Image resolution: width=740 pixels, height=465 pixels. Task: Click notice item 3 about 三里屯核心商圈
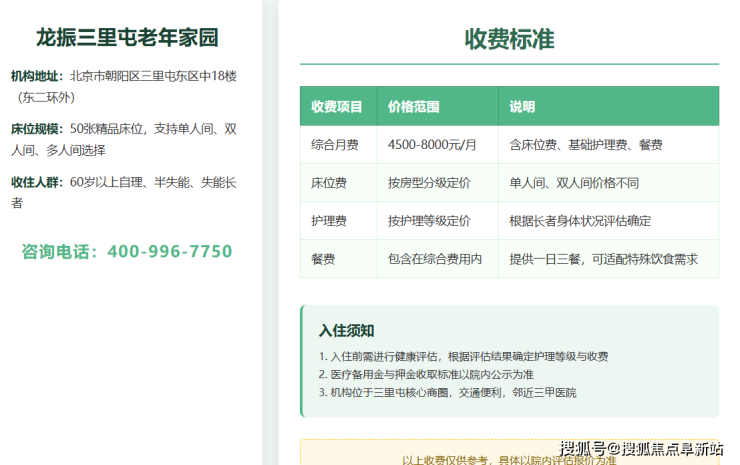(447, 392)
